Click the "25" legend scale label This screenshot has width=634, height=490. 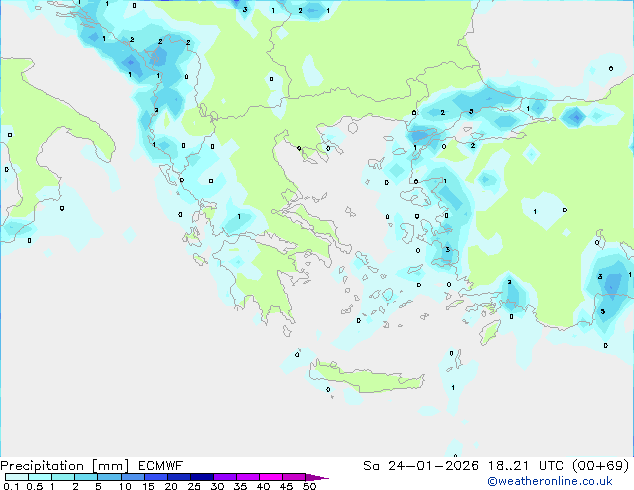click(x=194, y=486)
